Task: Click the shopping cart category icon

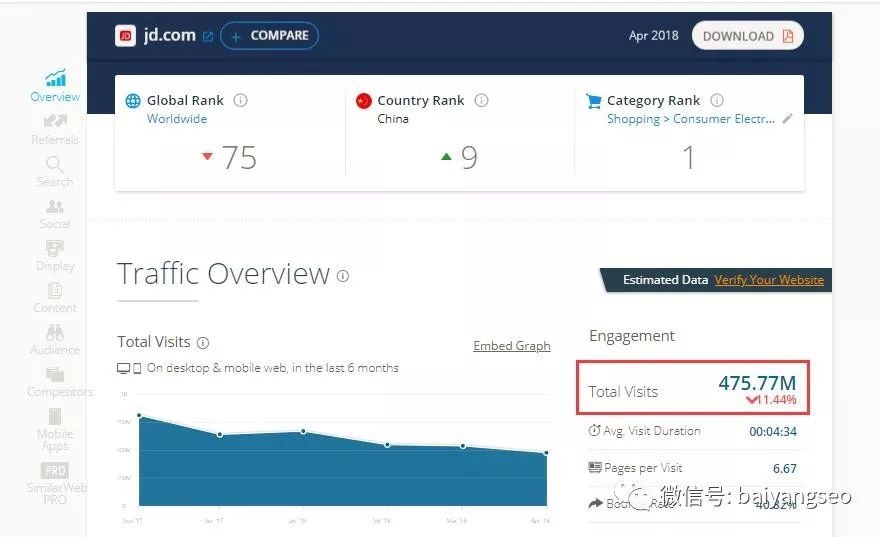Action: click(593, 101)
